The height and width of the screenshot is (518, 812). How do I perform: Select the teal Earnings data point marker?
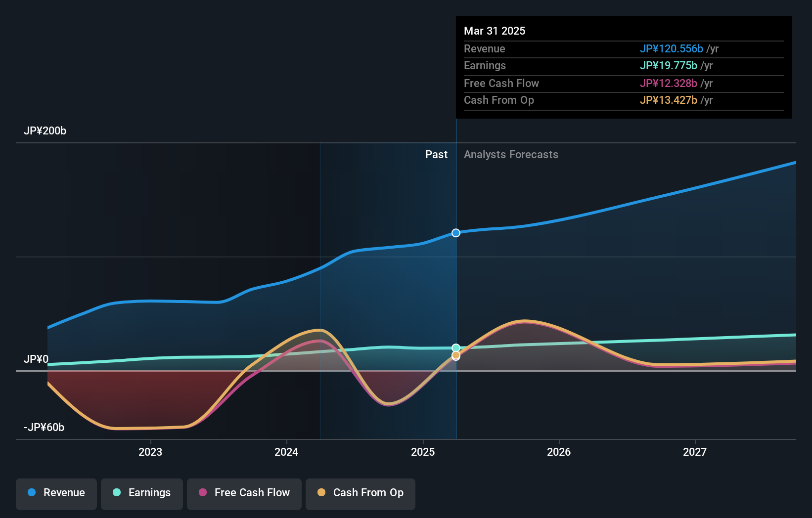point(456,348)
